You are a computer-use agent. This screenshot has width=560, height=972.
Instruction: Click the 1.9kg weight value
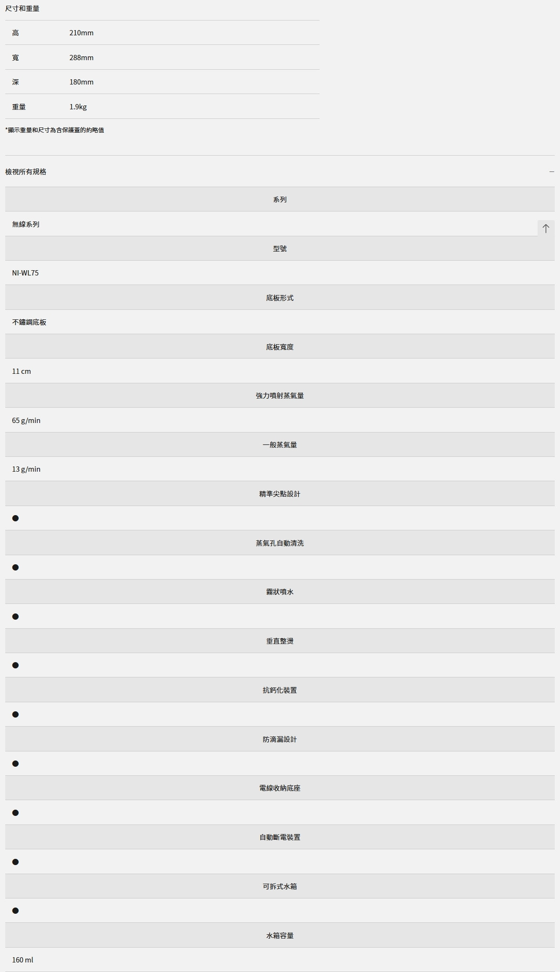(78, 106)
